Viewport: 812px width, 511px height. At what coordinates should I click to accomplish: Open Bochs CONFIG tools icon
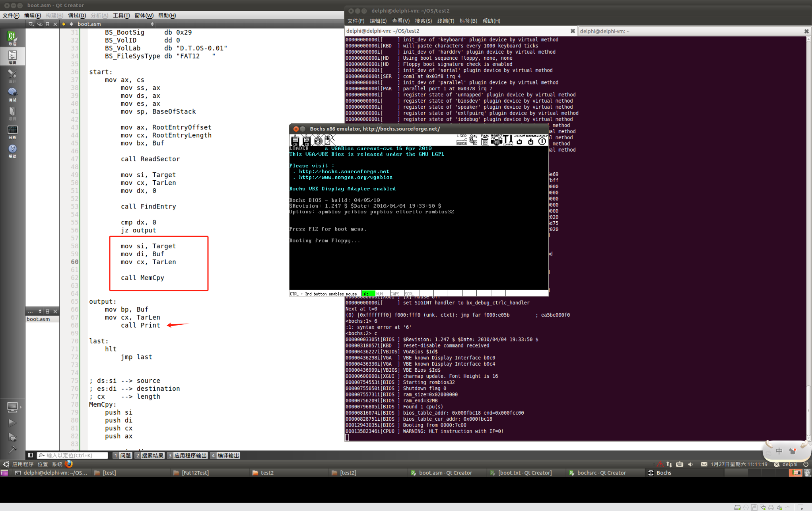point(508,140)
